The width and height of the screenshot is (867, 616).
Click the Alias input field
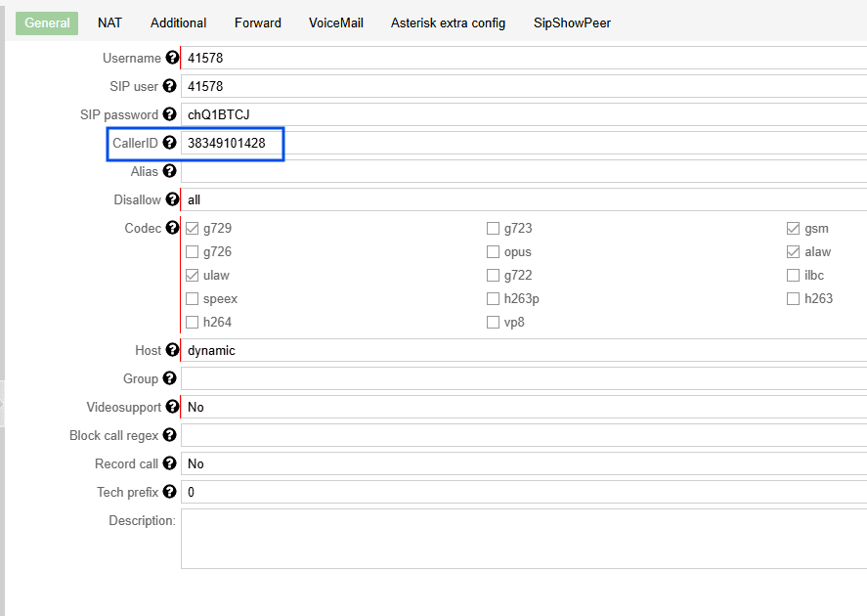click(x=523, y=172)
